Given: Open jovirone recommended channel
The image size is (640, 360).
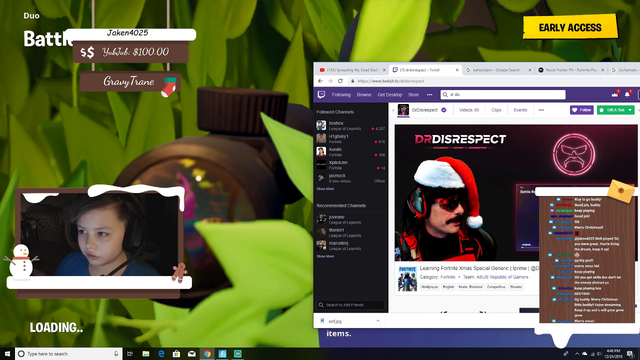Looking at the screenshot, I should click(x=351, y=219).
